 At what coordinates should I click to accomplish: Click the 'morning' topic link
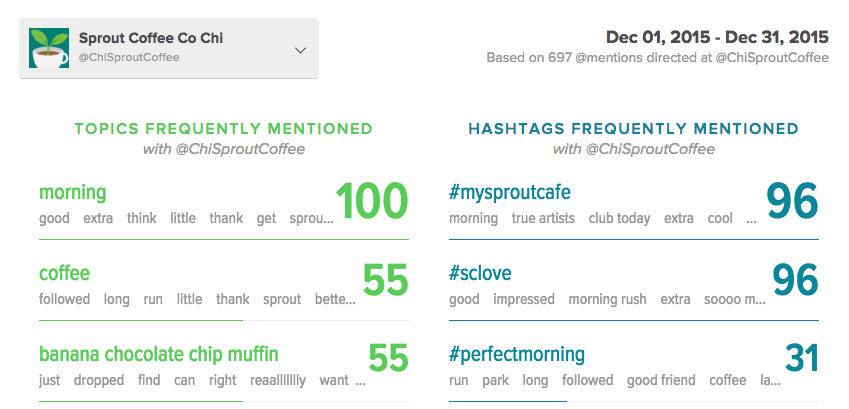point(73,192)
